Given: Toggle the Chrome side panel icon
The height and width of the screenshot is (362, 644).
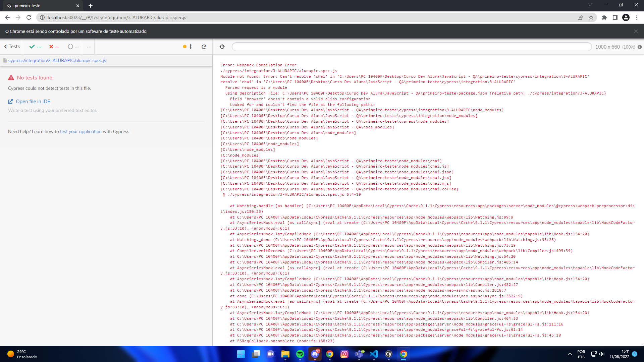Looking at the screenshot, I should [615, 17].
